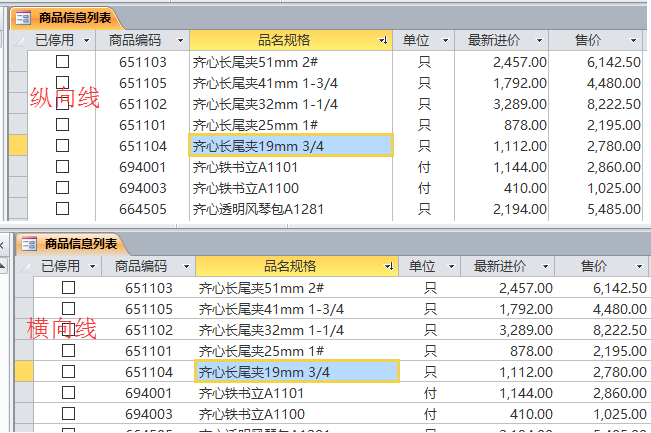
Task: Select product code 651105 in upper datasheet
Action: [x=142, y=83]
